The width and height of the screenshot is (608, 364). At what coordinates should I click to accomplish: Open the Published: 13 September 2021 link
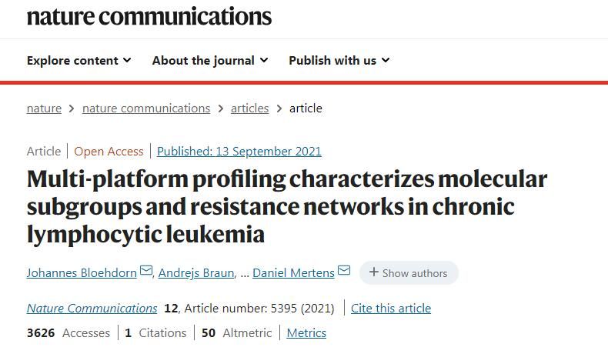coord(239,151)
